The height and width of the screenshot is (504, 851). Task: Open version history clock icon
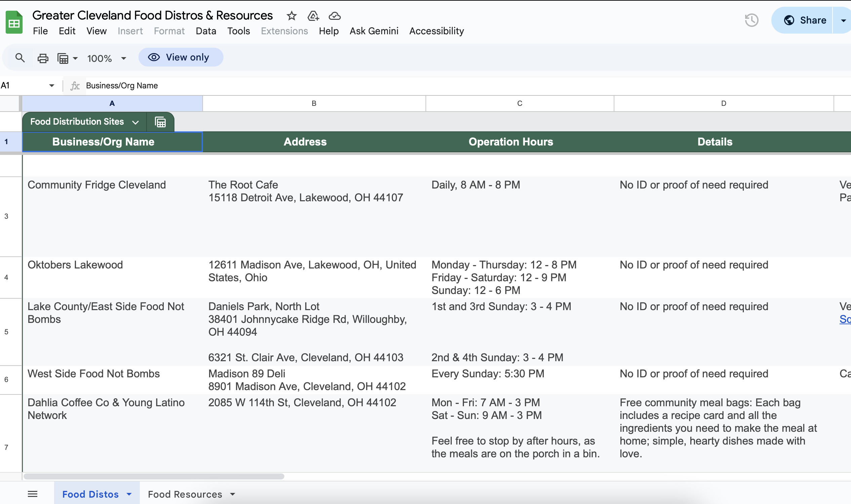coord(752,20)
